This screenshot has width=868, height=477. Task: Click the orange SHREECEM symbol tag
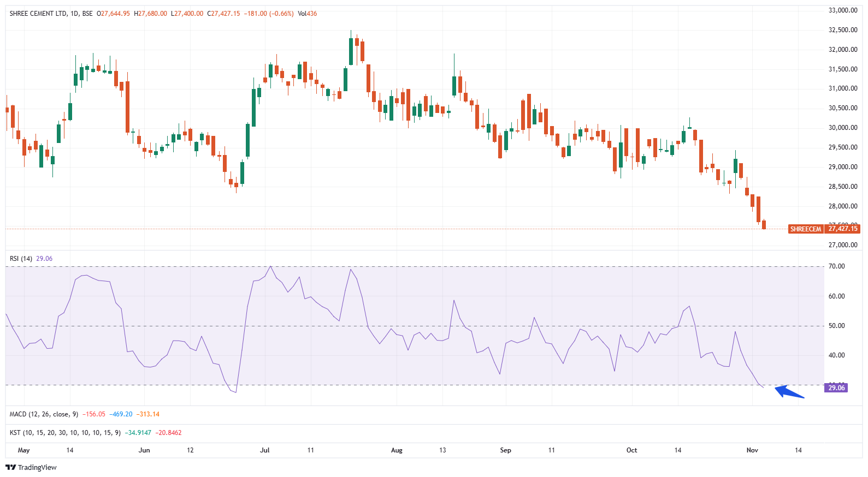click(805, 229)
